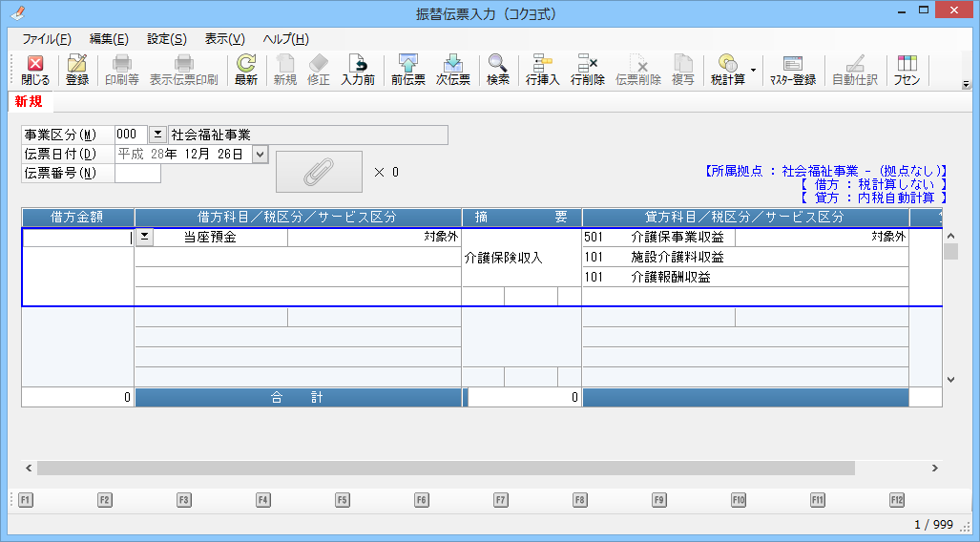The height and width of the screenshot is (542, 980).
Task: Click the 入力前 toolbar icon
Action: click(x=358, y=70)
